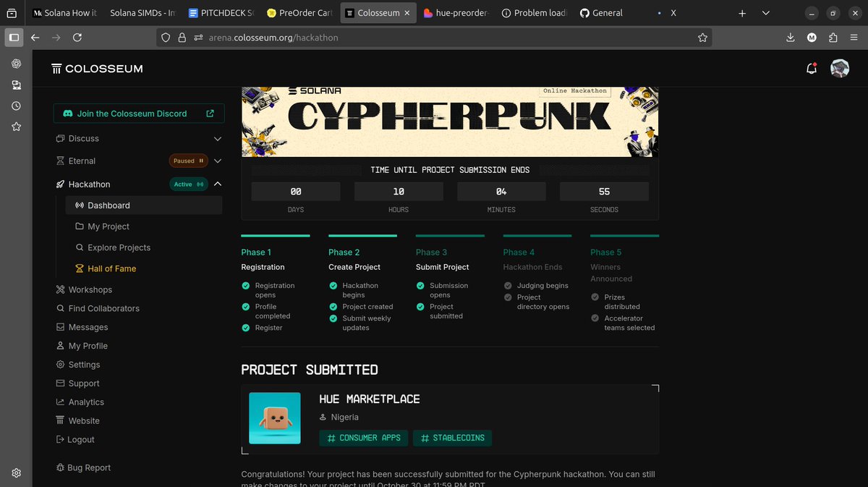Click the Profile completed checkmark
The height and width of the screenshot is (487, 868).
pyautogui.click(x=246, y=307)
